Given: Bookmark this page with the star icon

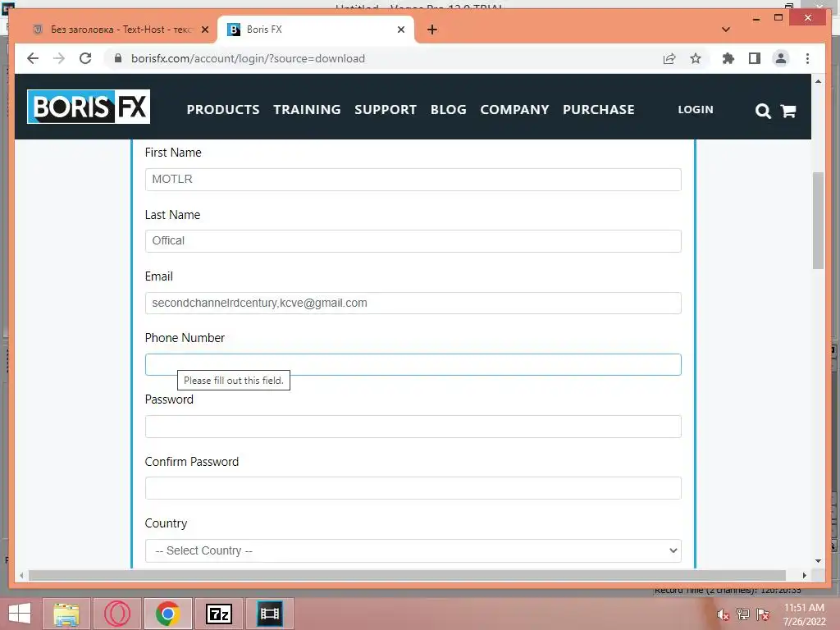Looking at the screenshot, I should tap(696, 58).
